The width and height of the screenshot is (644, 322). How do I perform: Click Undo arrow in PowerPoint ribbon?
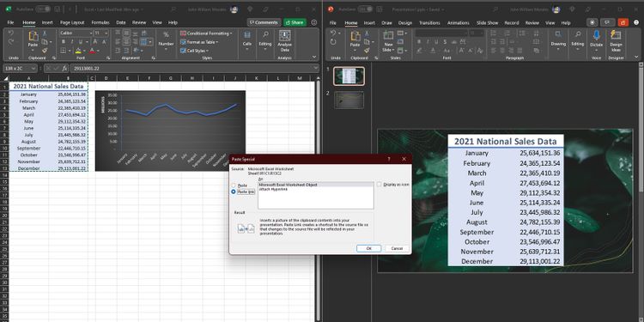coord(332,33)
